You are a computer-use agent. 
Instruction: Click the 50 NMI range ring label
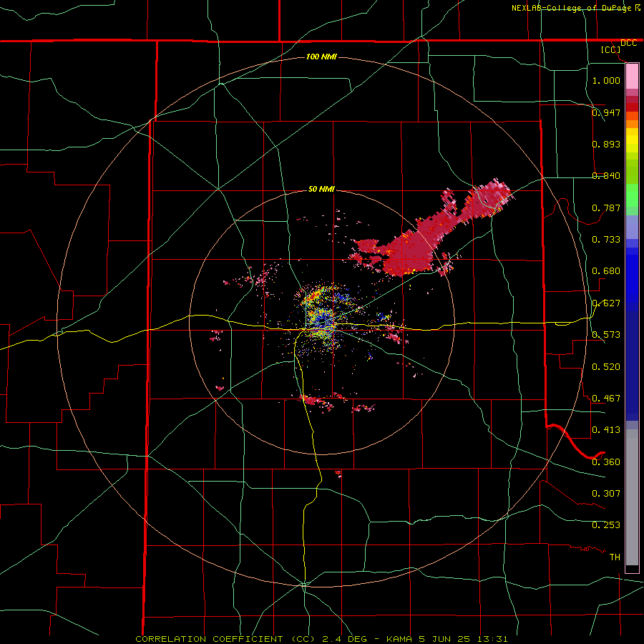click(321, 189)
